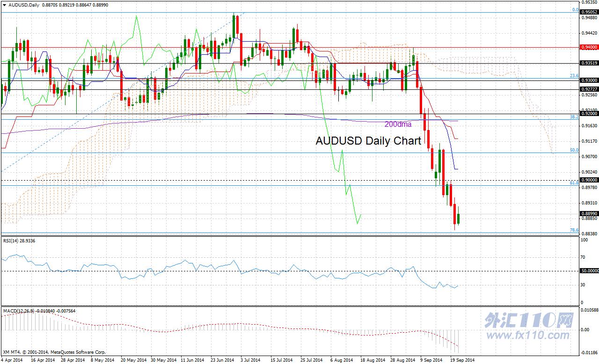Select the RSI 50.0000 level tag
This screenshot has width=599, height=364.
coord(588,271)
